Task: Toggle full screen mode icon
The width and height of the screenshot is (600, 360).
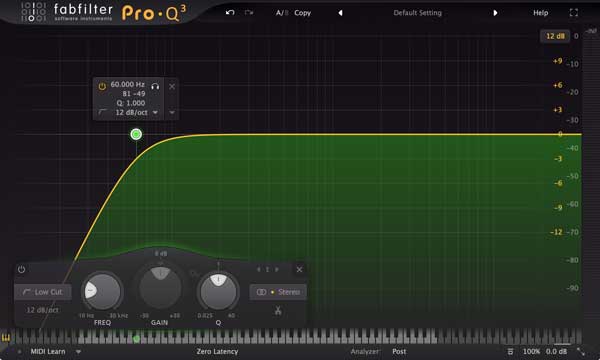Action: (x=573, y=13)
